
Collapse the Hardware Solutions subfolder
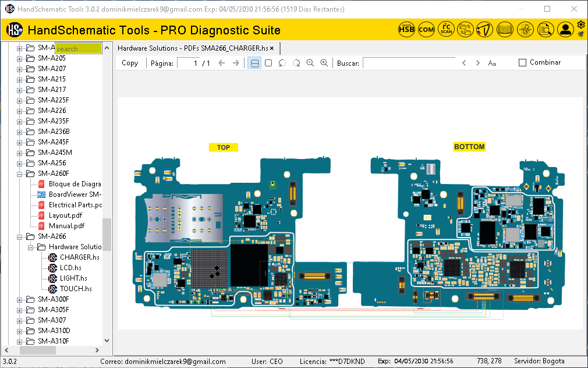31,247
